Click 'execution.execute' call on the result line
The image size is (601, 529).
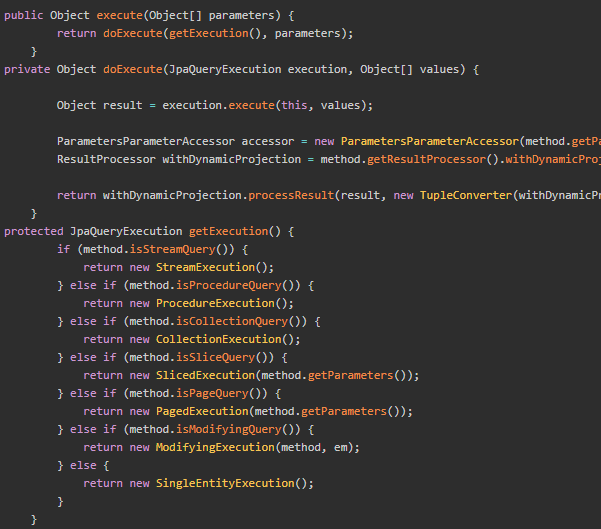click(218, 105)
